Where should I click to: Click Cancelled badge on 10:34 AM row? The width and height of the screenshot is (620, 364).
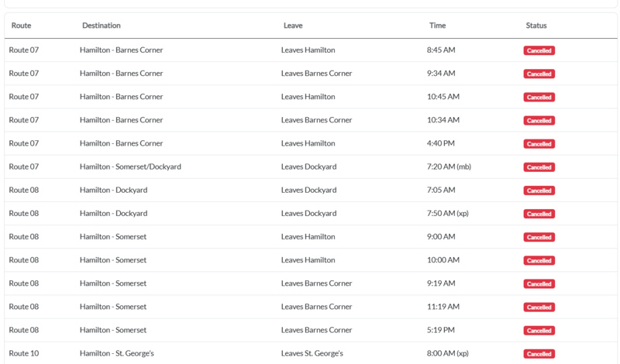pyautogui.click(x=539, y=121)
